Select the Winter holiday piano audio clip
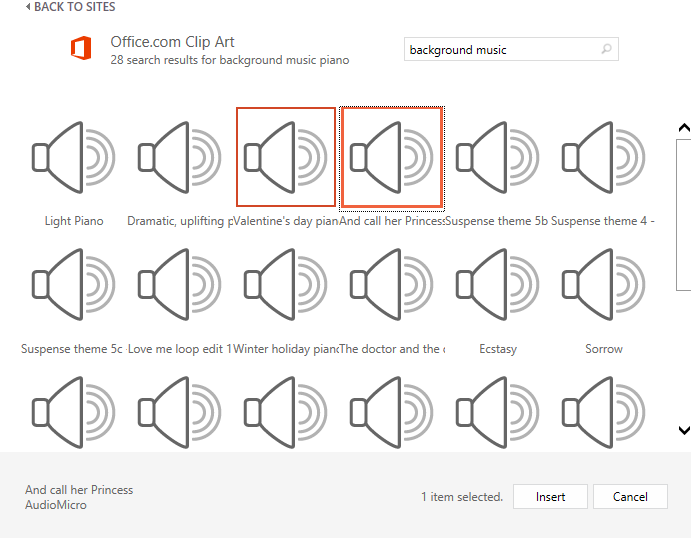 point(286,285)
